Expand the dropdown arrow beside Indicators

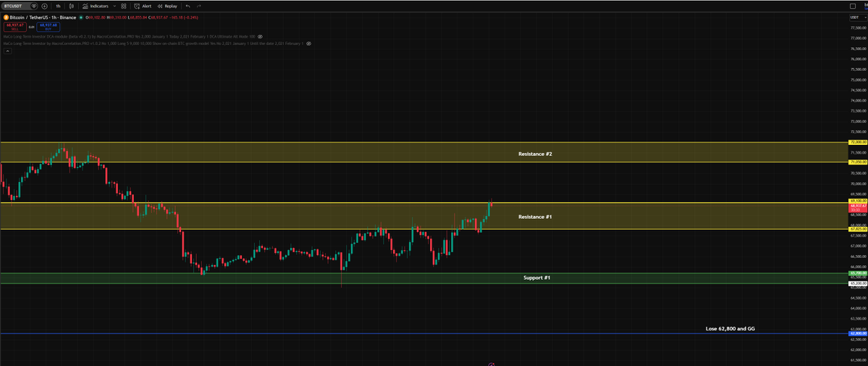point(114,6)
